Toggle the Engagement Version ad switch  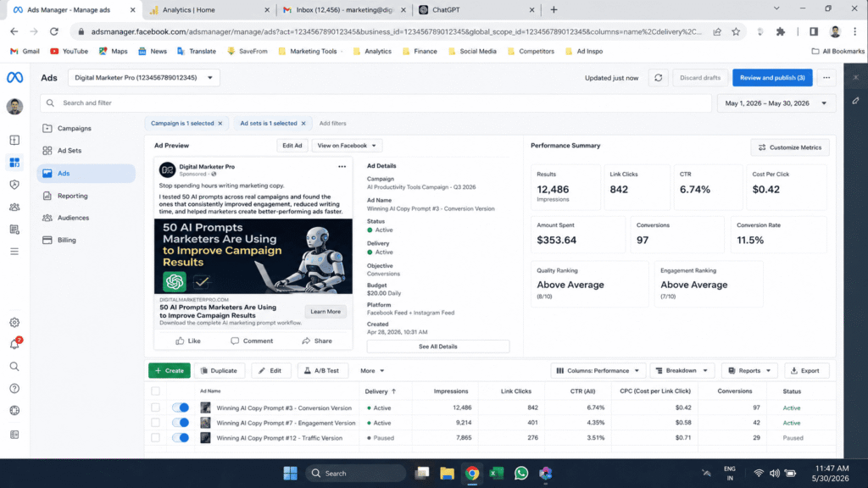181,423
